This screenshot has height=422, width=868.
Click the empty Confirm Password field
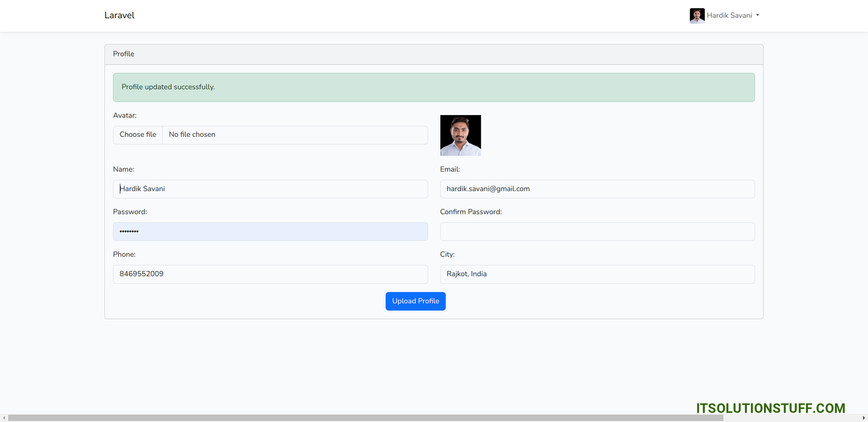[x=597, y=231]
